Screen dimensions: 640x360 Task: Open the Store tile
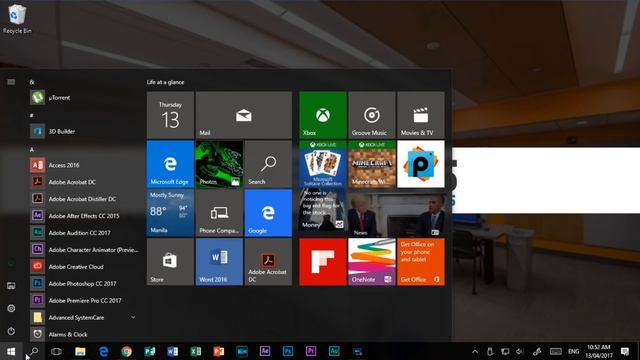coord(170,262)
